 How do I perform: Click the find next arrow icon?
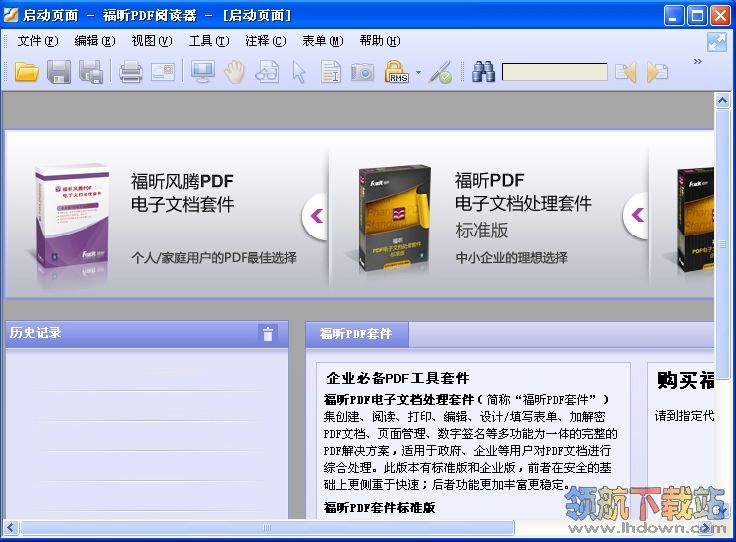(x=658, y=72)
